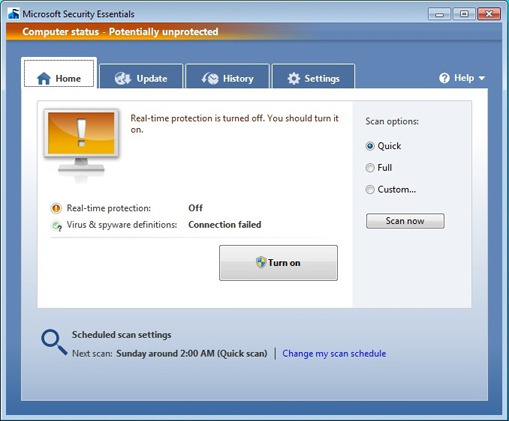This screenshot has width=509, height=421.
Task: Maximize the Security Essentials window
Action: pos(464,14)
